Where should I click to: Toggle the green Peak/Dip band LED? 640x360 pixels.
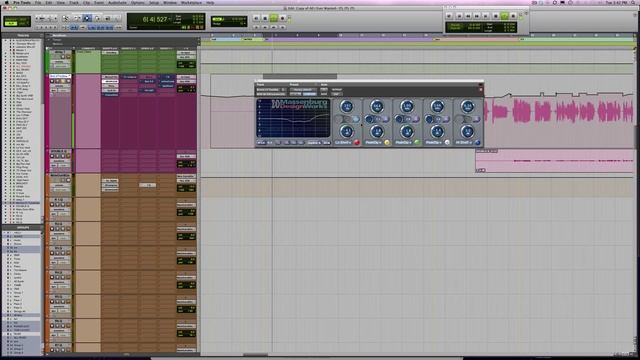(417, 142)
